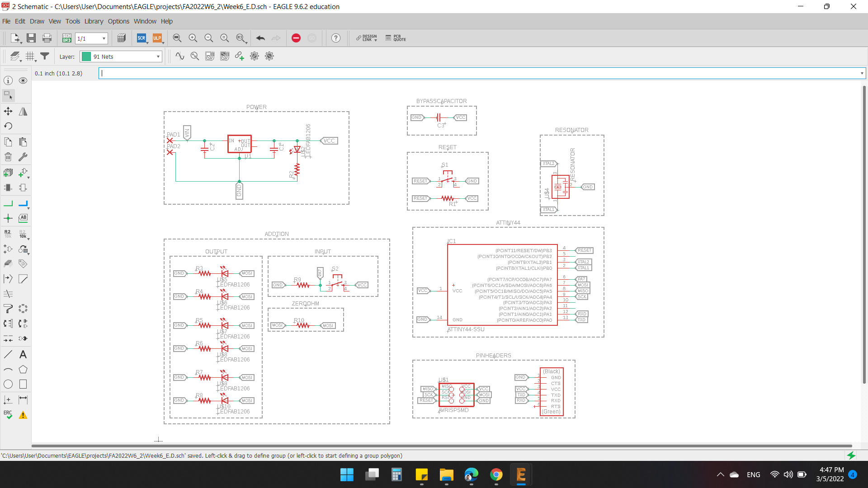Run a ULP program icon

coord(157,38)
